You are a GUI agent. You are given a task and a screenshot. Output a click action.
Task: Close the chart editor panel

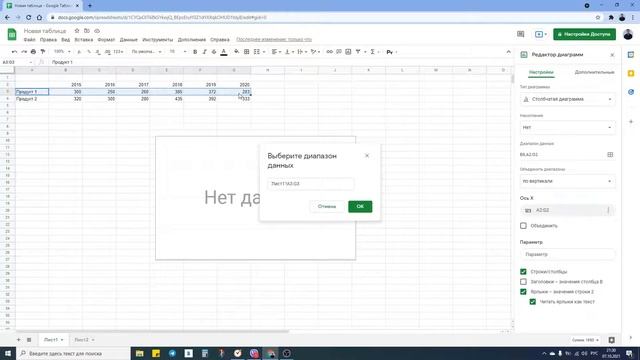[x=612, y=55]
